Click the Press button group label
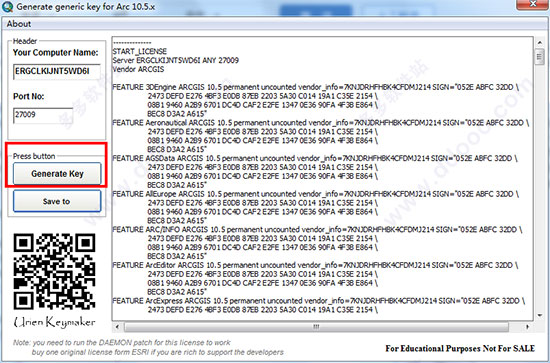This screenshot has width=550, height=363. click(x=34, y=156)
